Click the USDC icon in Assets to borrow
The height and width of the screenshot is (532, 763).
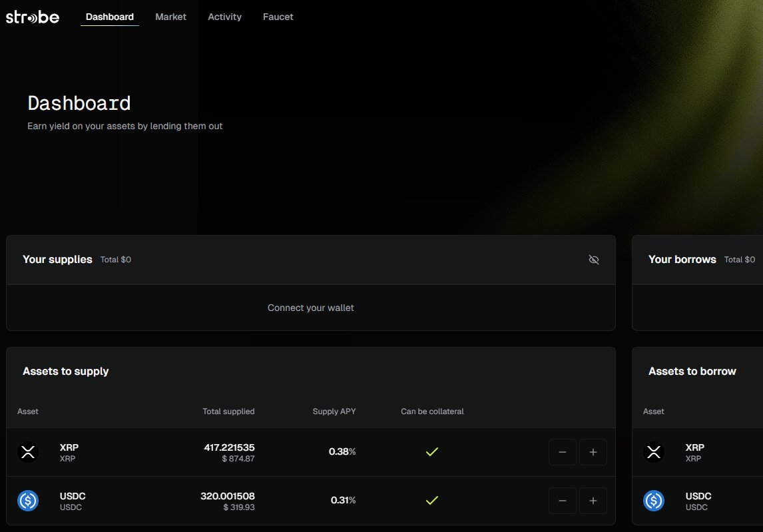pos(654,500)
